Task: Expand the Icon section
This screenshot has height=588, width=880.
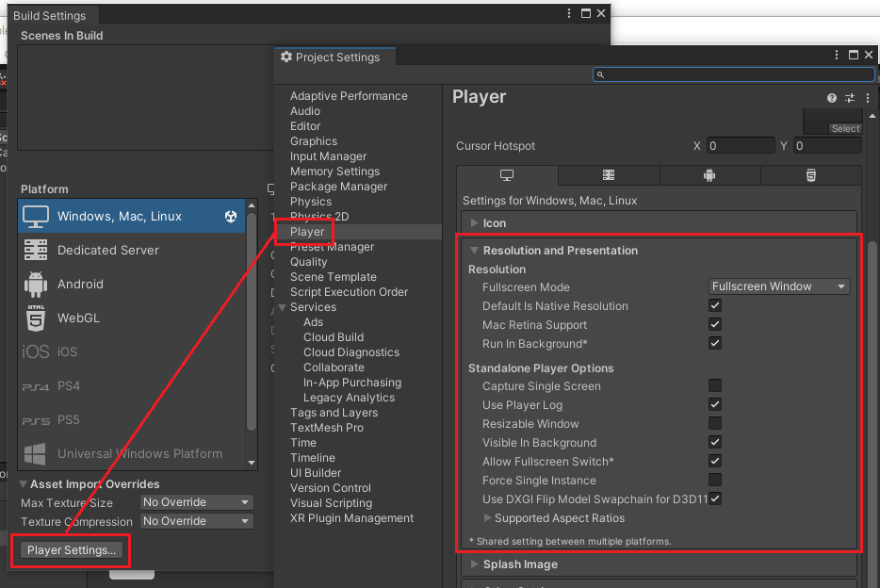Action: coord(474,222)
